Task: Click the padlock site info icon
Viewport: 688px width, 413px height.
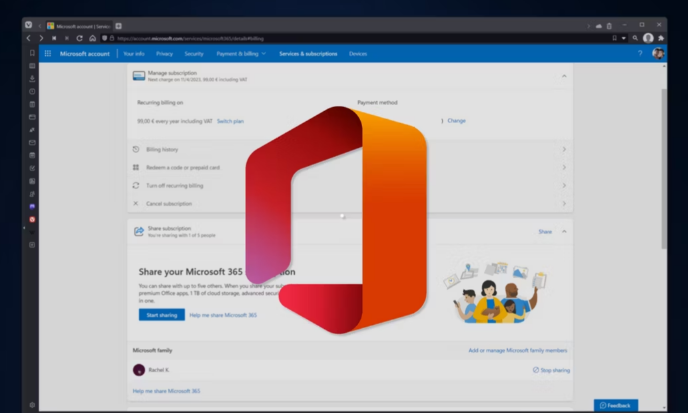Action: 111,38
